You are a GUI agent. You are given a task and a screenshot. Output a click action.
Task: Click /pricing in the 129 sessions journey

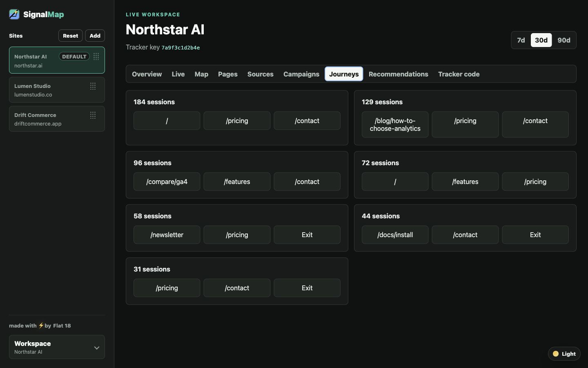[465, 125]
